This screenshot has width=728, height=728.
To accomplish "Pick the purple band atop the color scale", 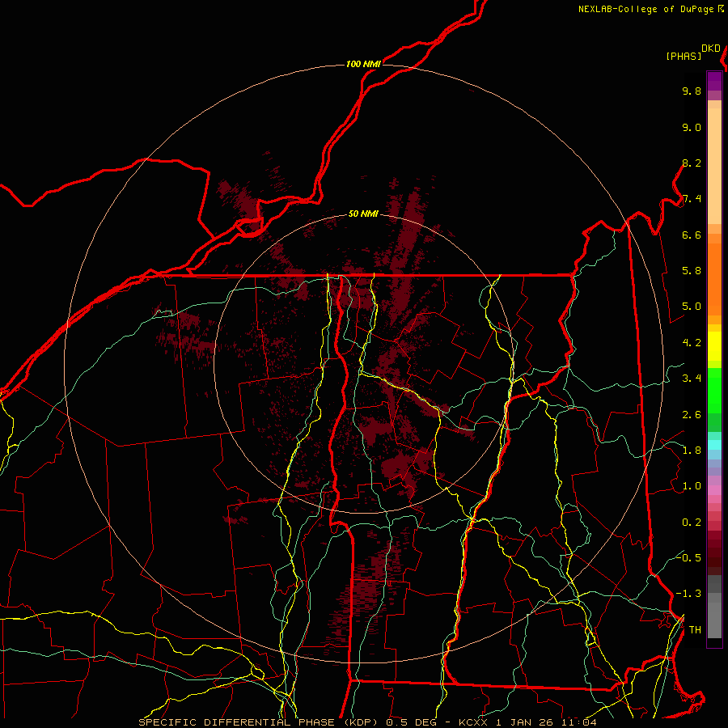I will [714, 81].
